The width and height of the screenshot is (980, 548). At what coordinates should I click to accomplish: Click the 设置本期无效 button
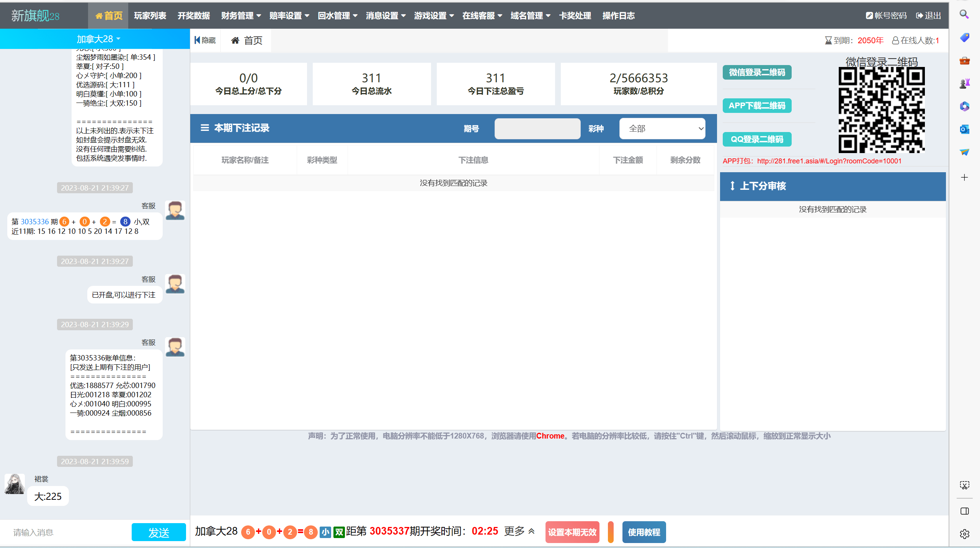point(572,532)
